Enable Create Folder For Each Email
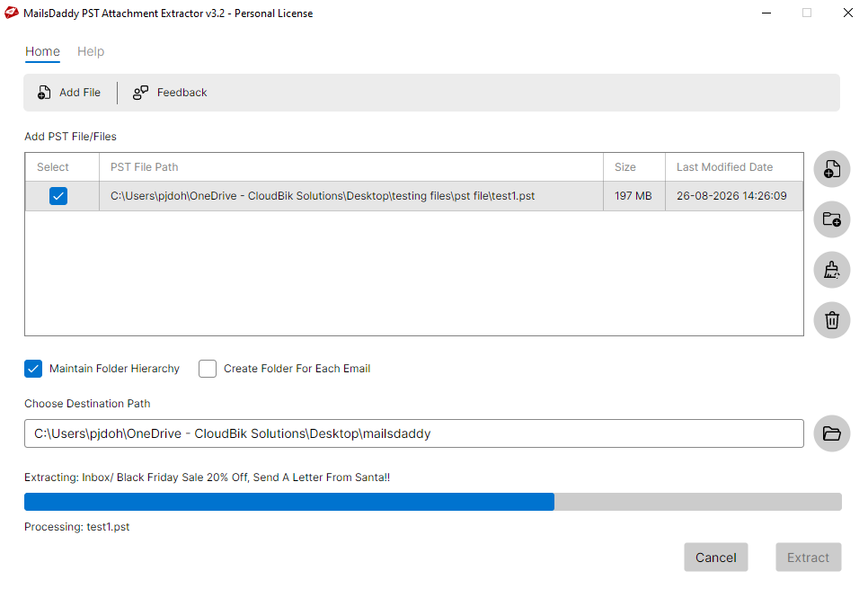The image size is (868, 589). 208,369
